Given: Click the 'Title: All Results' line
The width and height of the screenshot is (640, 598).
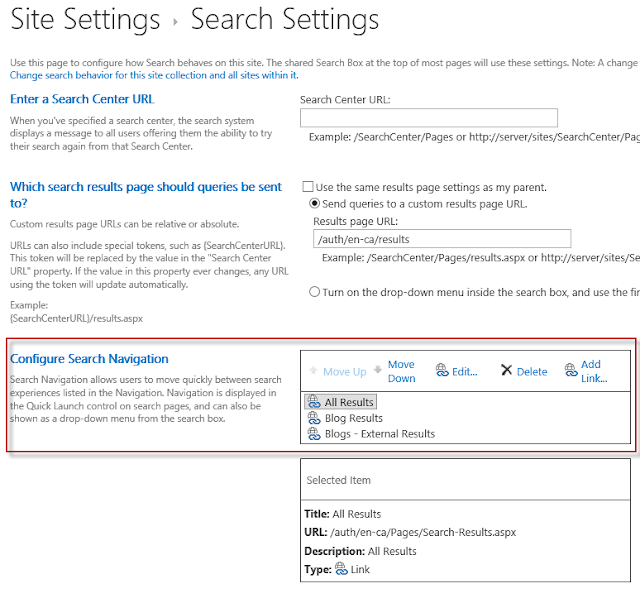Looking at the screenshot, I should pos(342,514).
